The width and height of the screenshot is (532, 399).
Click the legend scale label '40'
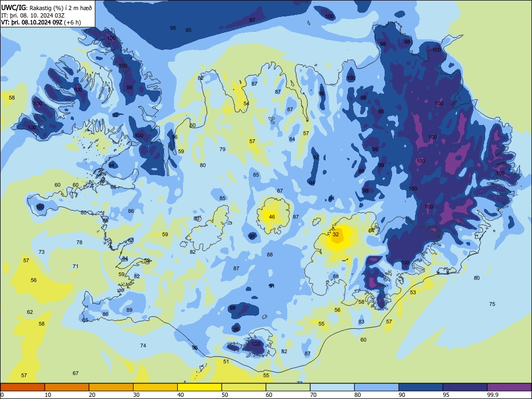[x=180, y=395]
